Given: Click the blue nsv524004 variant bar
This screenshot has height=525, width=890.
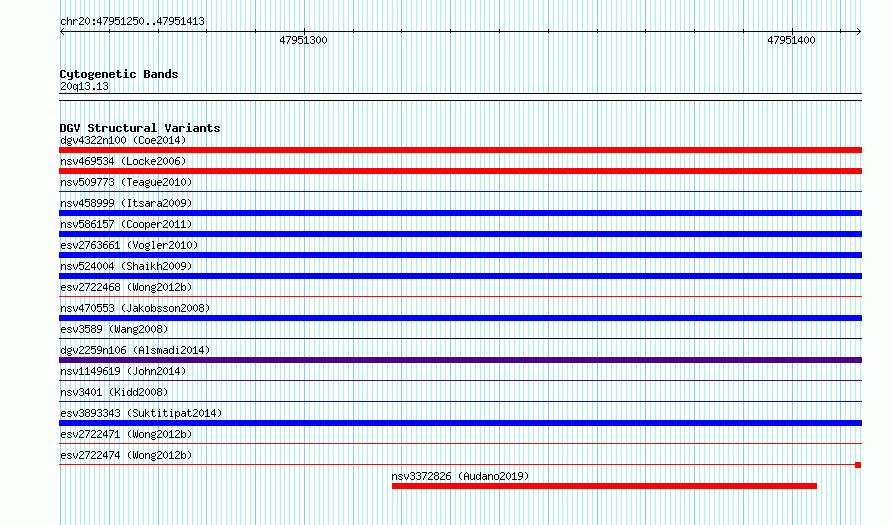Looking at the screenshot, I should 460,276.
